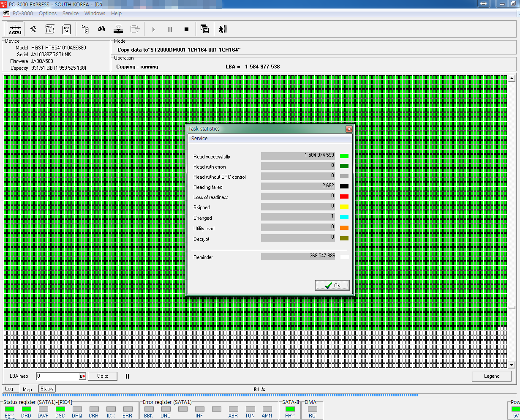Click the ERR status indicator

point(128,409)
